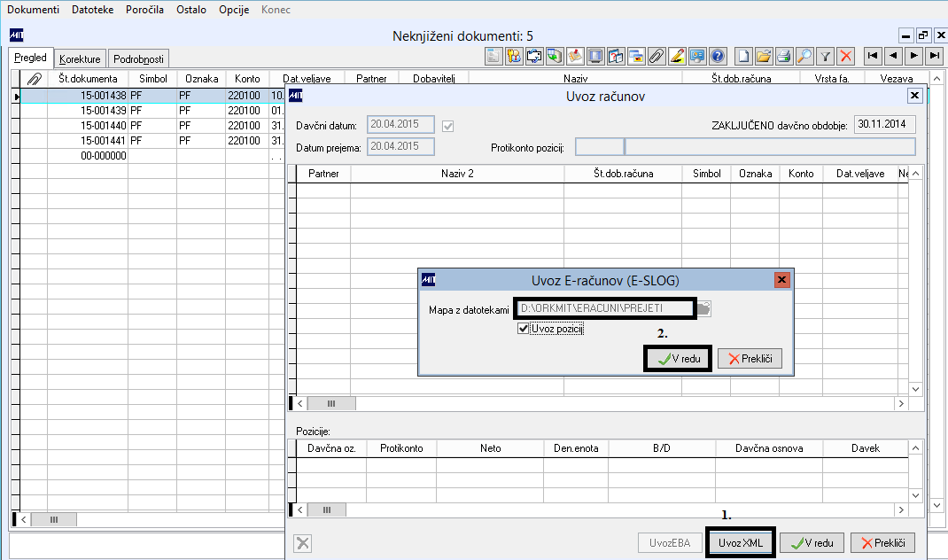The height and width of the screenshot is (560, 948).
Task: Click the open folder toolbar icon
Action: pos(764,57)
